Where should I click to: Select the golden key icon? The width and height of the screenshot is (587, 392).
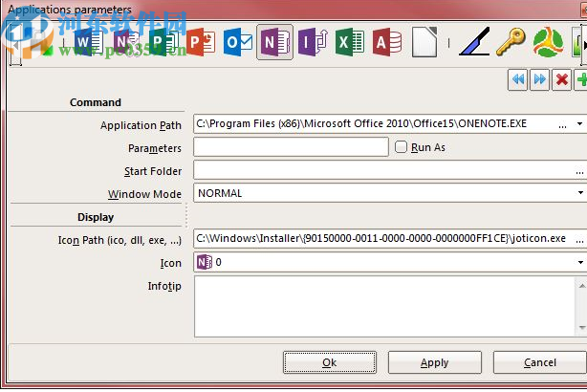tap(511, 42)
